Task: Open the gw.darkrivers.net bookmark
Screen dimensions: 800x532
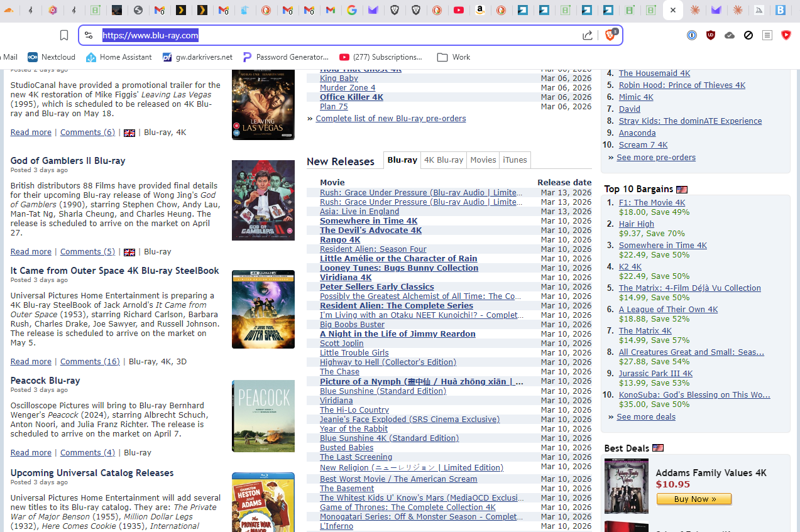Action: pyautogui.click(x=197, y=57)
